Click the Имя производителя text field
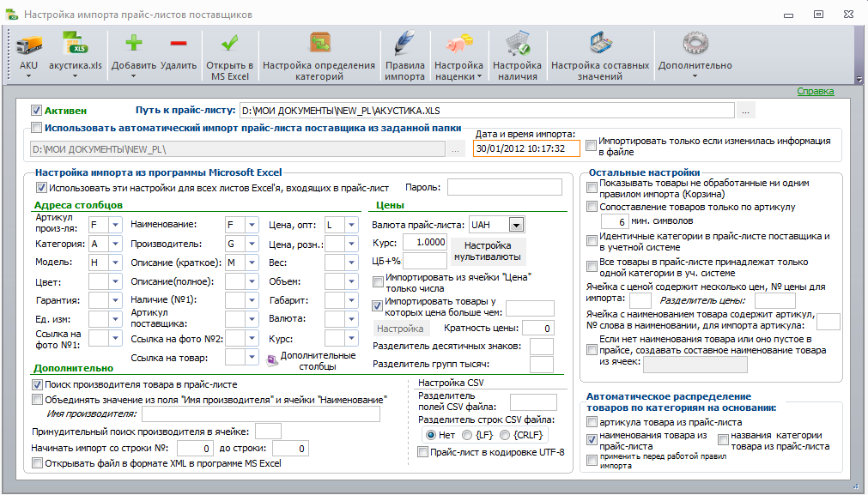The width and height of the screenshot is (868, 495). [x=261, y=414]
